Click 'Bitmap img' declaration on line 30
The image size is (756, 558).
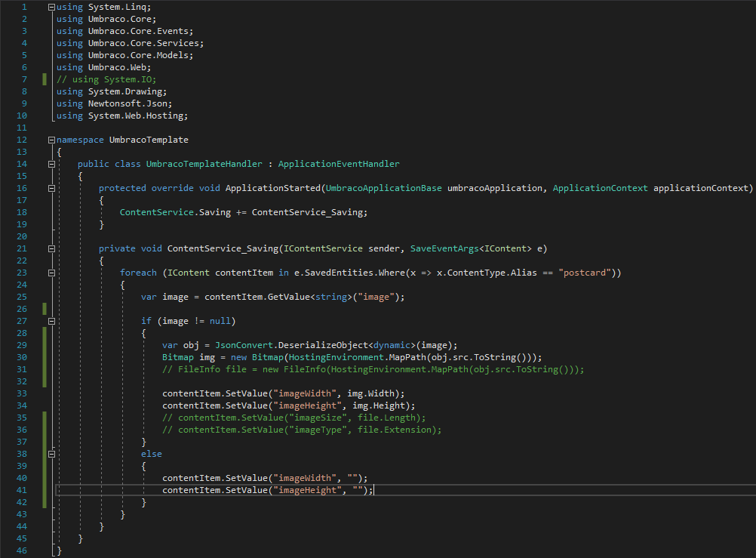click(x=189, y=357)
